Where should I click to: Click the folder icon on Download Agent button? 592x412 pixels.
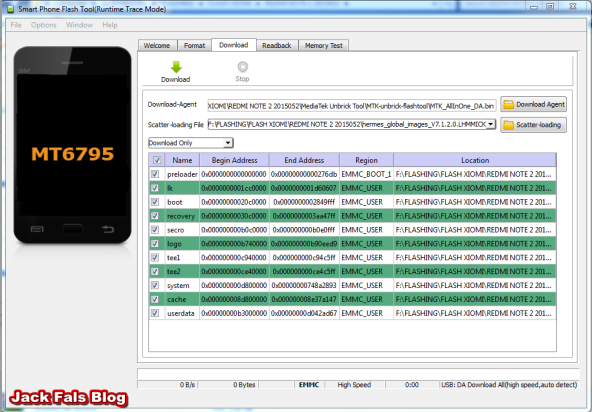click(x=509, y=105)
